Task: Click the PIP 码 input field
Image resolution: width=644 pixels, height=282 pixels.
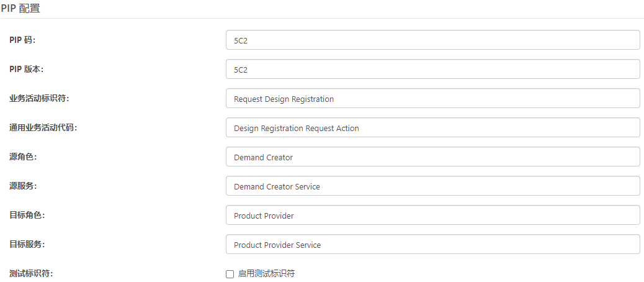Action: click(x=432, y=40)
